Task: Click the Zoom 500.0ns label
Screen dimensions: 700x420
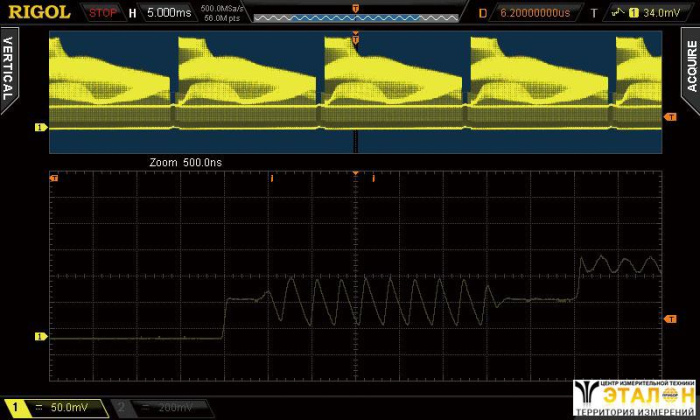Action: (x=184, y=161)
